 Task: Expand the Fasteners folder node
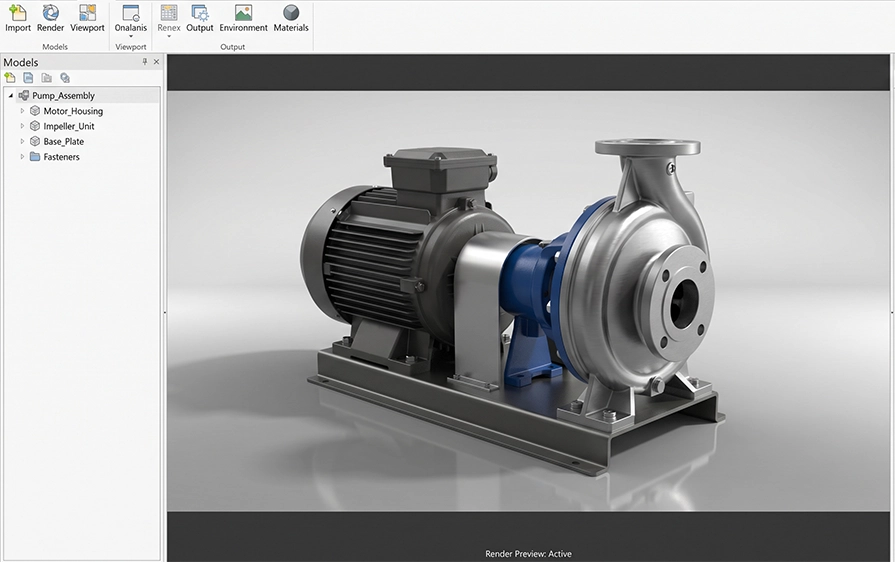(x=22, y=157)
